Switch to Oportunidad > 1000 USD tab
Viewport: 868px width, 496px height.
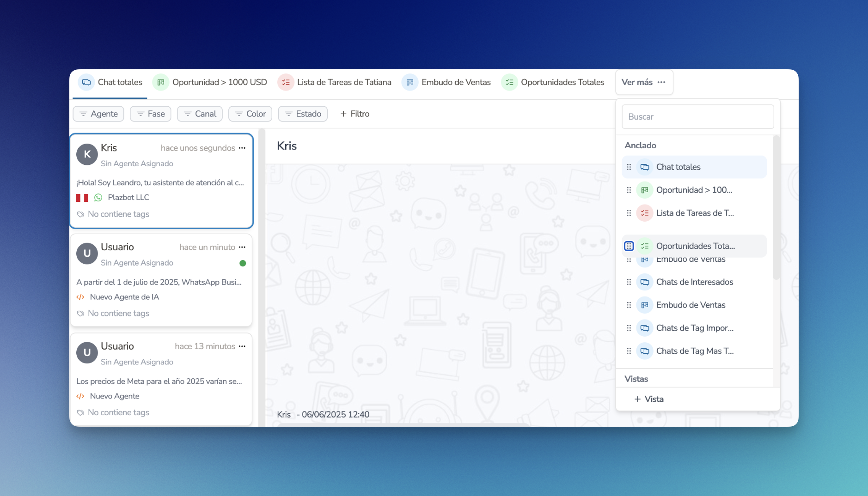pos(210,82)
